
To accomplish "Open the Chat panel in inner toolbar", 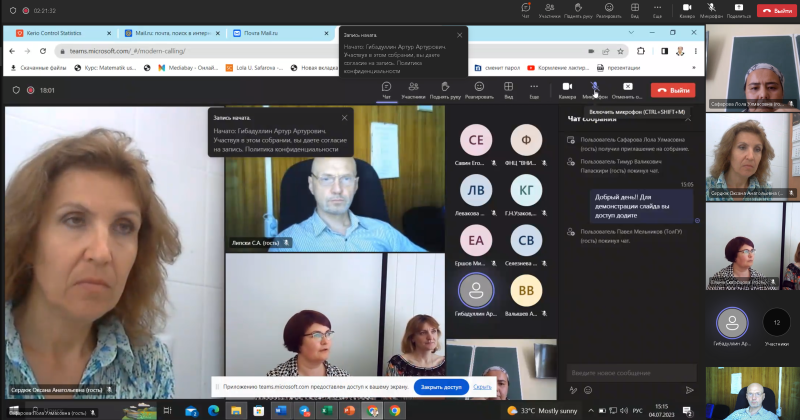I will coord(386,90).
